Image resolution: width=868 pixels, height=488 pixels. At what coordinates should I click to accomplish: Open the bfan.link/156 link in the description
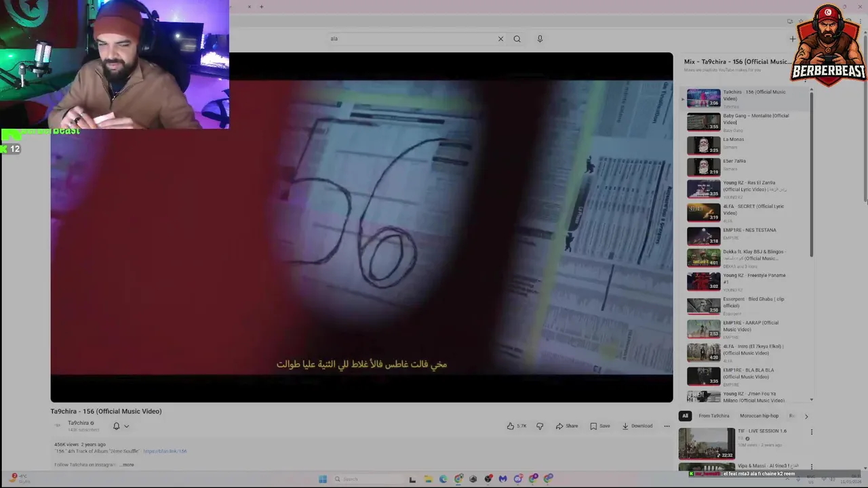coord(165,451)
